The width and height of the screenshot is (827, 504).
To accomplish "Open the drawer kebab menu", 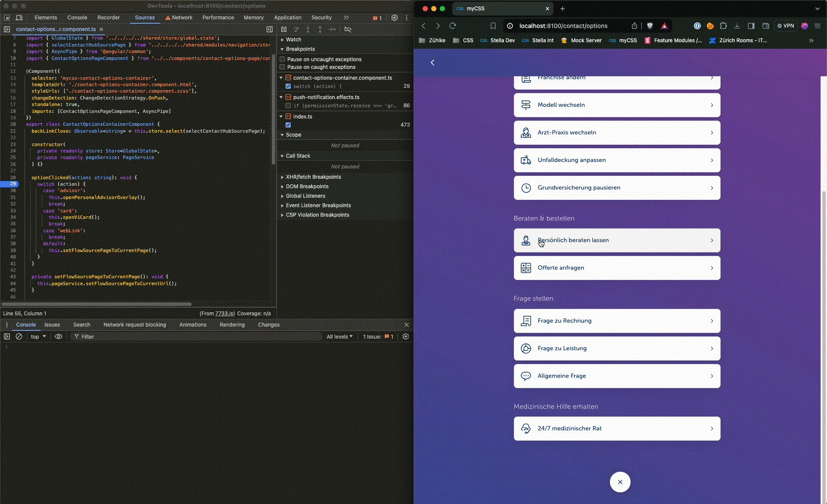I will pyautogui.click(x=6, y=325).
